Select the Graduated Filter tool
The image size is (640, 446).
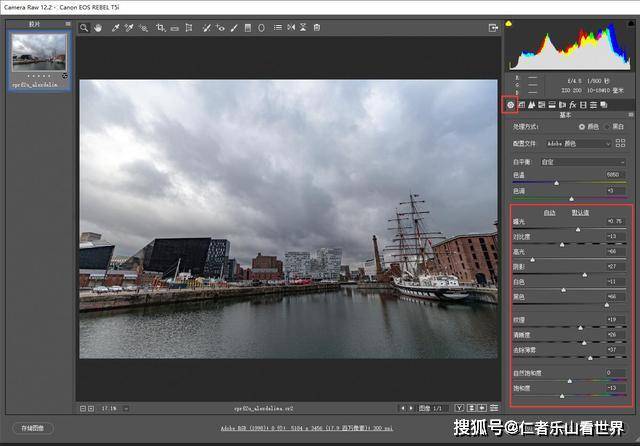click(x=248, y=28)
